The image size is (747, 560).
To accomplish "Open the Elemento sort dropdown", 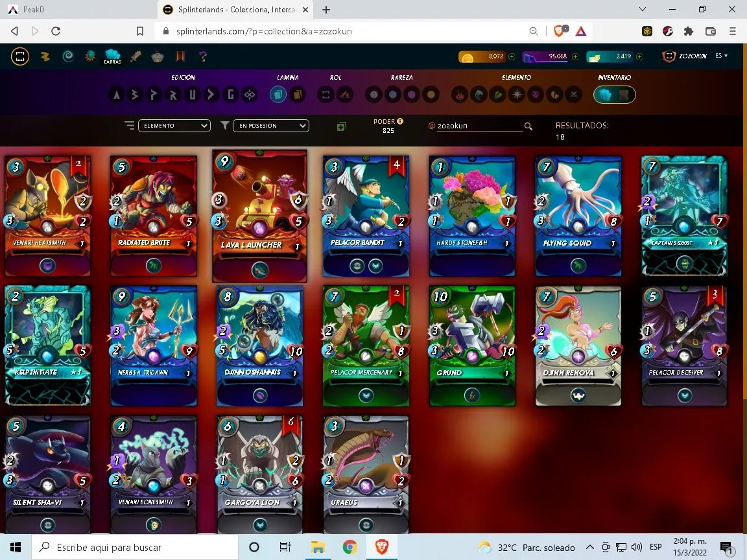I will pyautogui.click(x=174, y=126).
